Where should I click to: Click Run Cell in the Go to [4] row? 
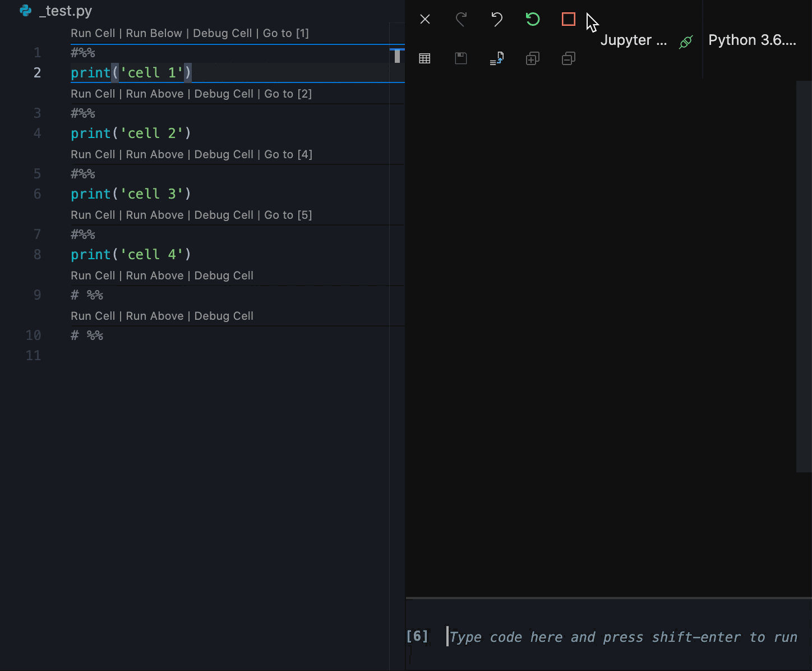click(93, 154)
